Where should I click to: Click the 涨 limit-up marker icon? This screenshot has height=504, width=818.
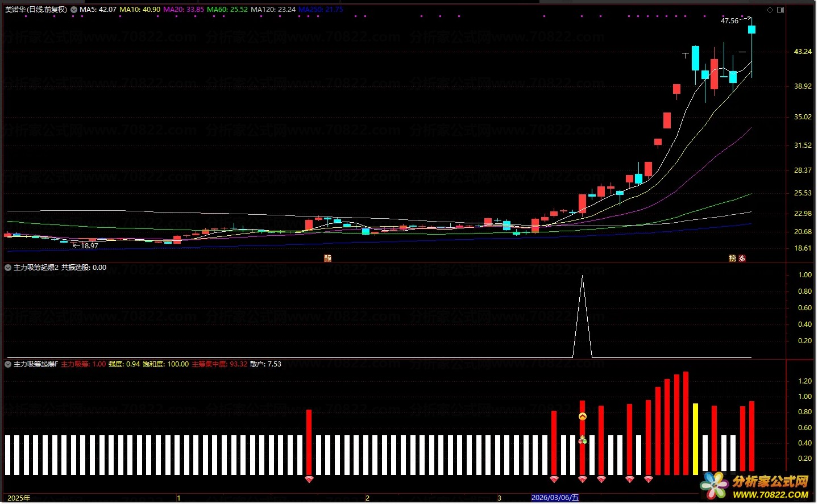pyautogui.click(x=742, y=259)
